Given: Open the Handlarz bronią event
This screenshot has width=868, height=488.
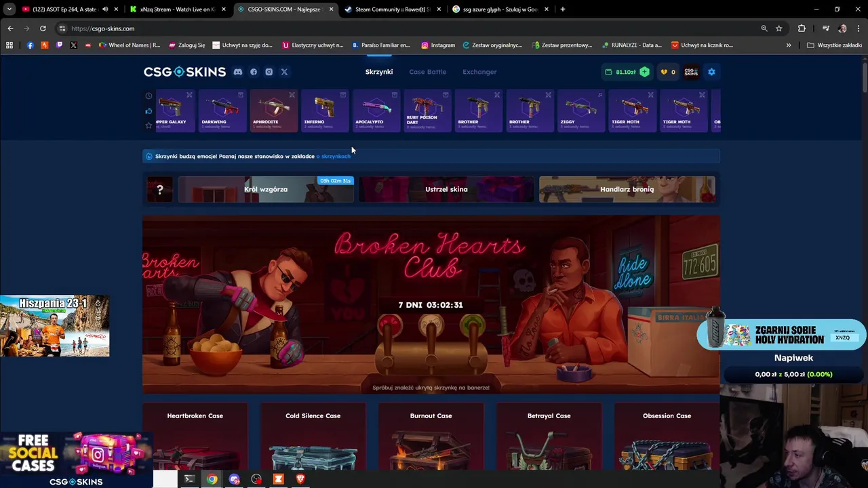Looking at the screenshot, I should [627, 190].
